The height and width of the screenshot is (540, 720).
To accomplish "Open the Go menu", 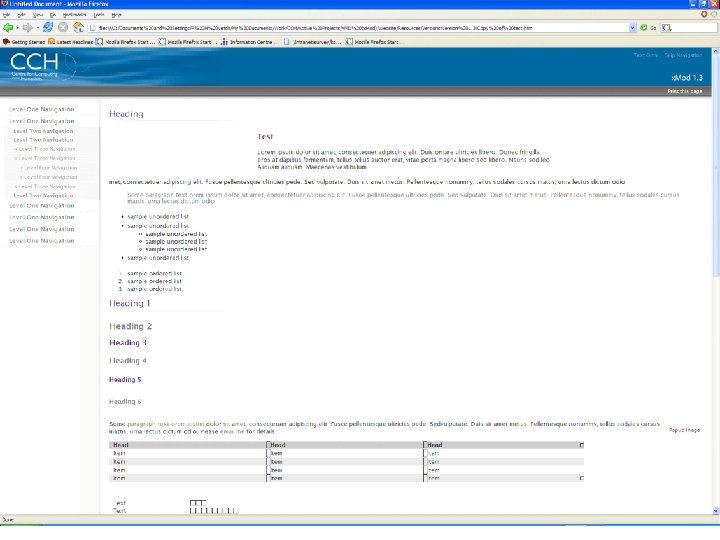I will (52, 15).
